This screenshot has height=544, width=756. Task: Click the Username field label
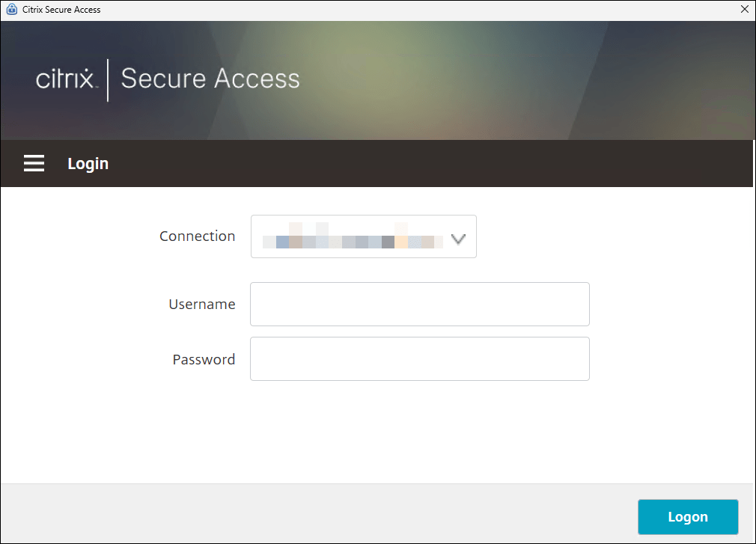tap(201, 304)
